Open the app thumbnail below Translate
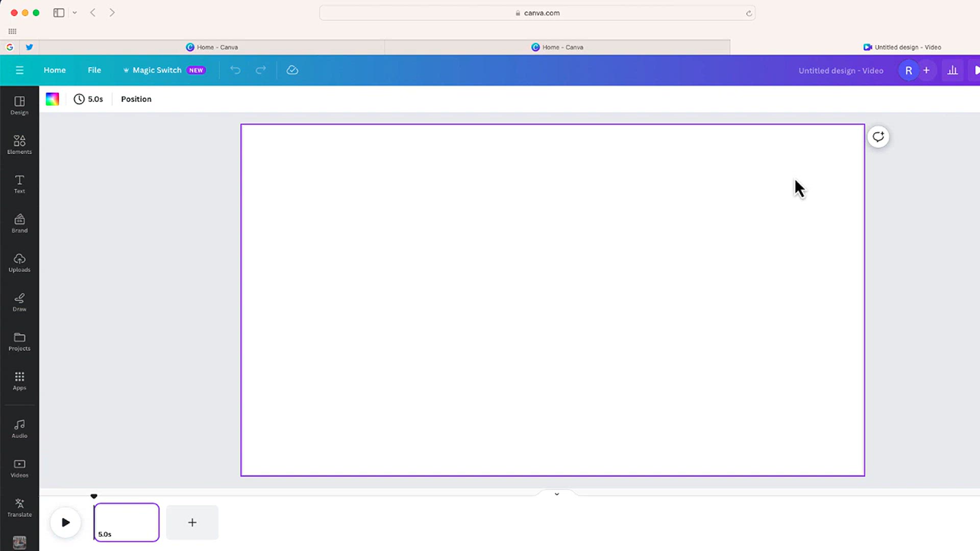This screenshot has width=980, height=551. 19,542
